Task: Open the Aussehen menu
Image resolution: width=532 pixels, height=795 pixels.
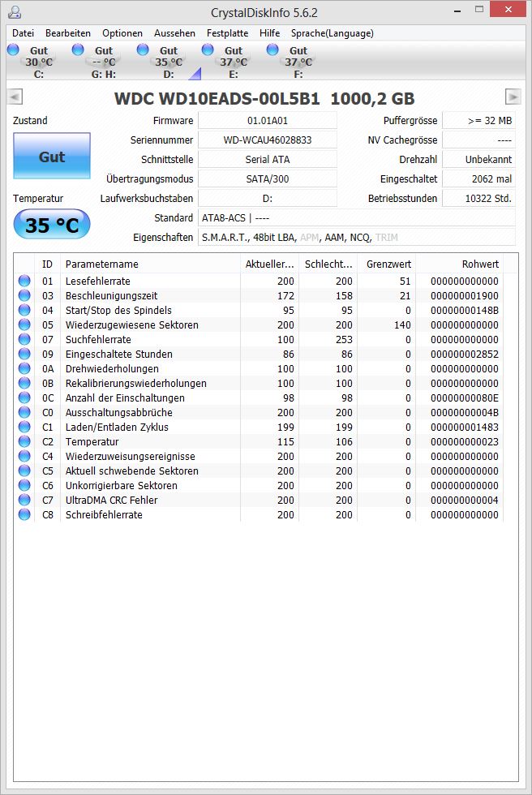Action: point(174,33)
